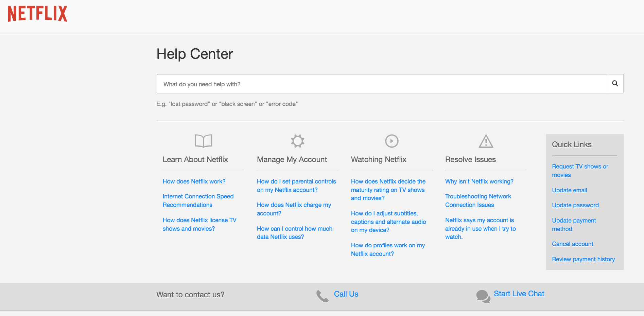Screen dimensions: 644x316
Task: Start a live chat via Start Live Chat
Action: pos(519,294)
